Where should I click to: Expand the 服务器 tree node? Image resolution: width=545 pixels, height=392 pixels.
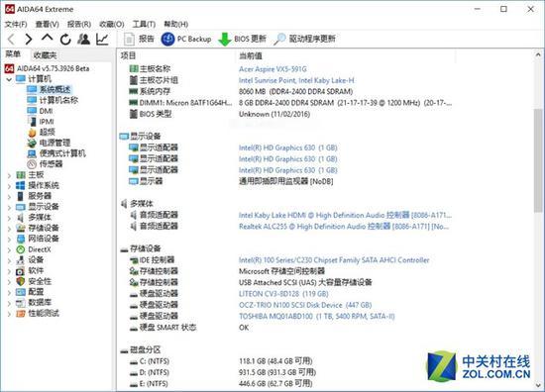click(x=9, y=197)
